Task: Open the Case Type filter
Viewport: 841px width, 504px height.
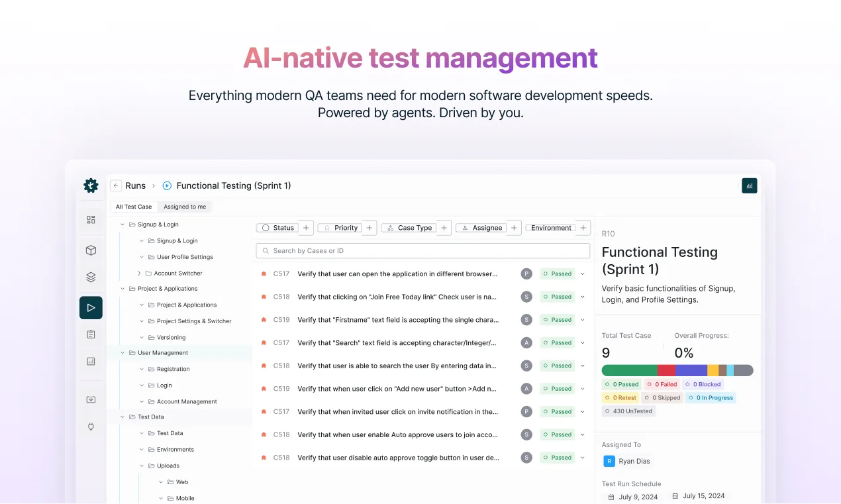Action: click(x=409, y=228)
